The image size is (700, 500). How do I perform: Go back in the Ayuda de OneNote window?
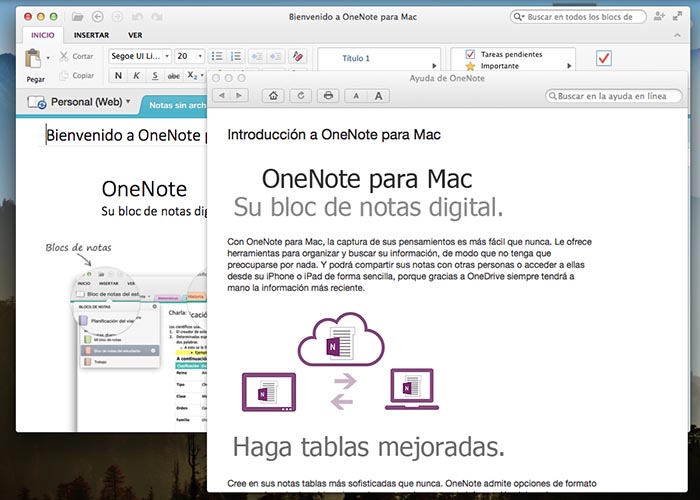[x=221, y=96]
